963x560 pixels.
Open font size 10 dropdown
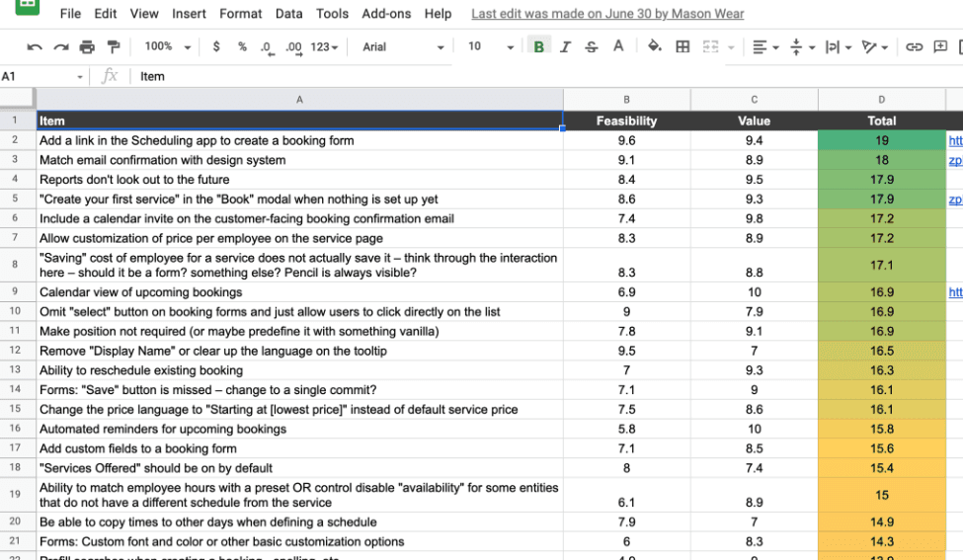490,46
